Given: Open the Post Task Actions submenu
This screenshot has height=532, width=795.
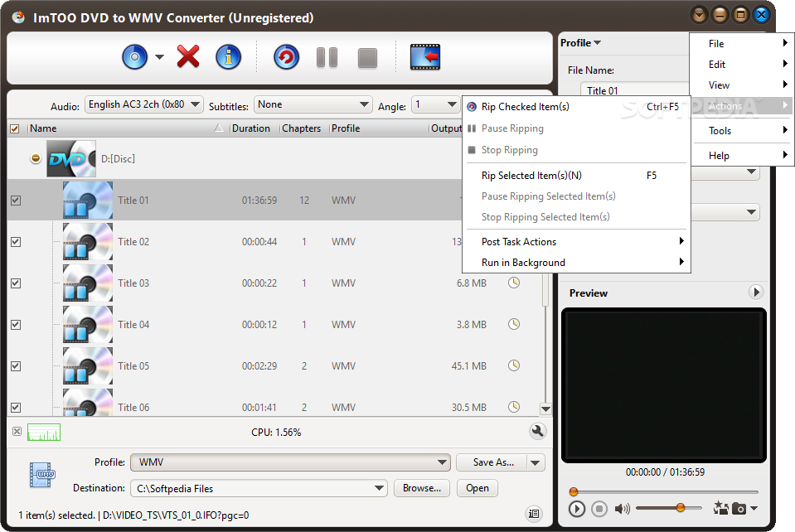Looking at the screenshot, I should click(x=576, y=242).
